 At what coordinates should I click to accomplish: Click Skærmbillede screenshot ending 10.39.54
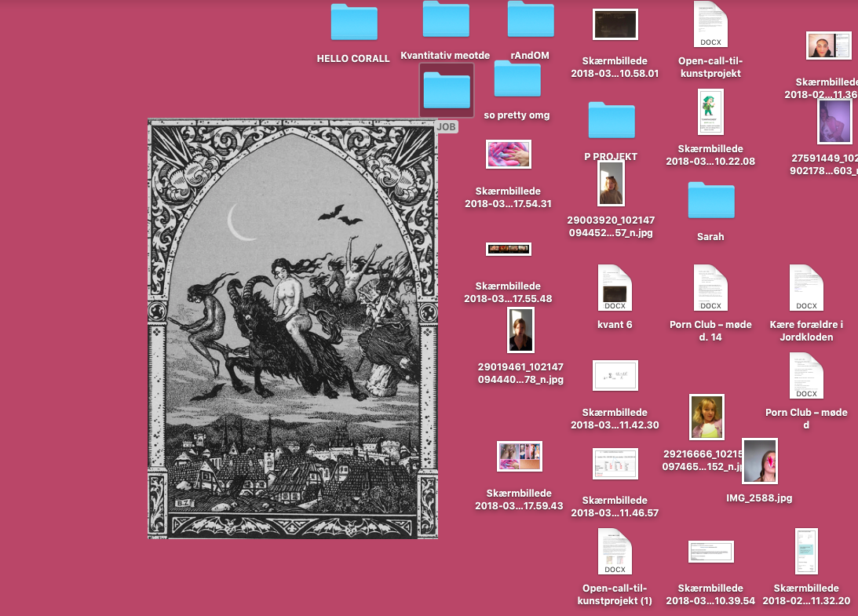pos(710,552)
